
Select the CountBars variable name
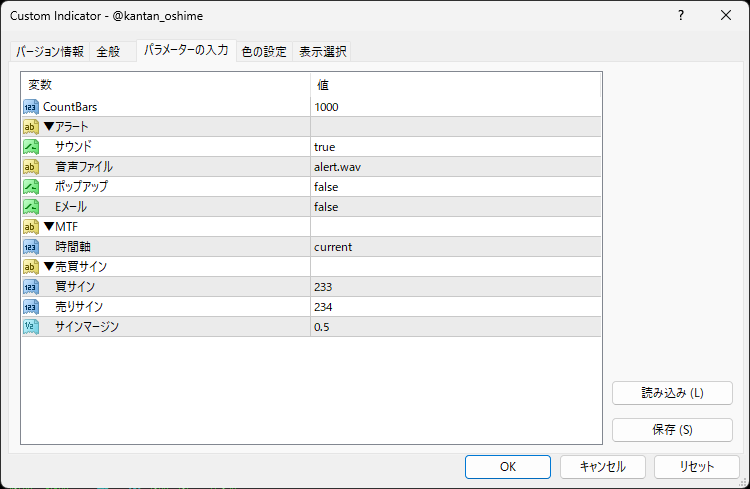(70, 107)
